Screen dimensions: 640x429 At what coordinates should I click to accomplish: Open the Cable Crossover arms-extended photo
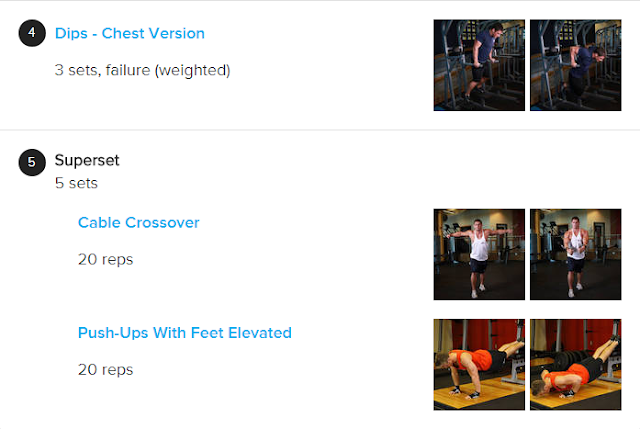(x=479, y=254)
